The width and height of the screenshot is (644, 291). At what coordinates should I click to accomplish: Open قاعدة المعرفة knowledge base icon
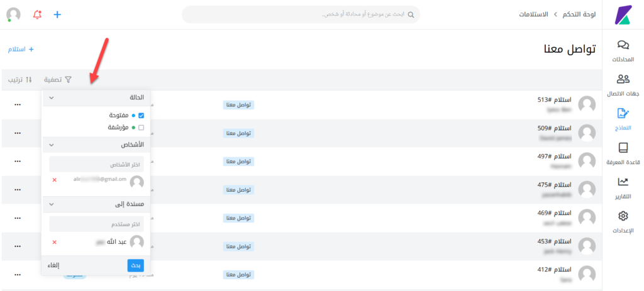tap(623, 148)
